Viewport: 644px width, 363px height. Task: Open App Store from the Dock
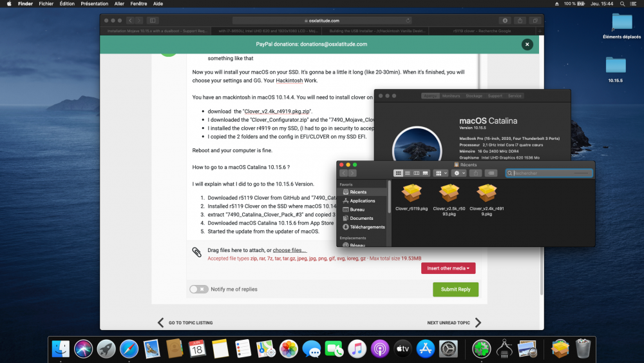[x=426, y=349]
